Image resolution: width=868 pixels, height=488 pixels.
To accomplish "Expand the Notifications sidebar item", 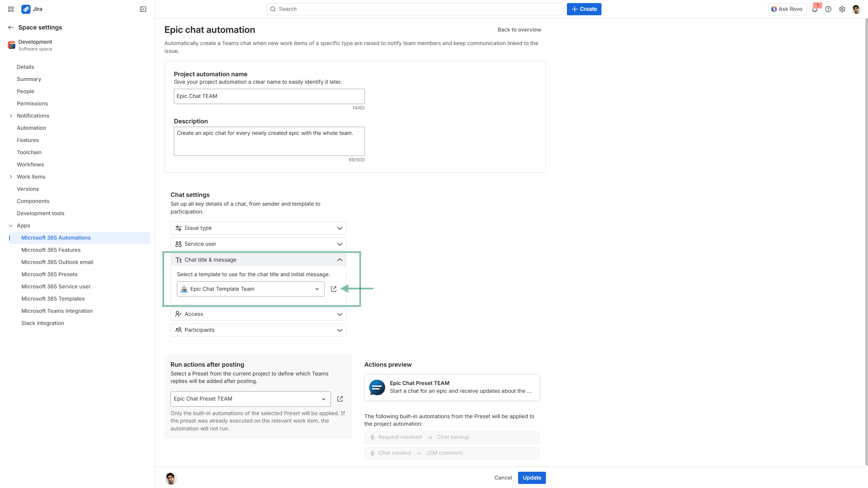I will [11, 116].
